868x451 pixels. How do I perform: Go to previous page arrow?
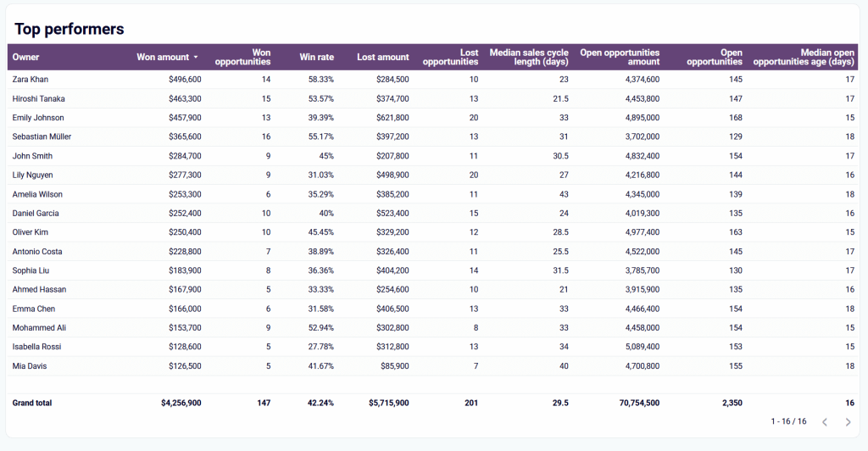pos(825,422)
